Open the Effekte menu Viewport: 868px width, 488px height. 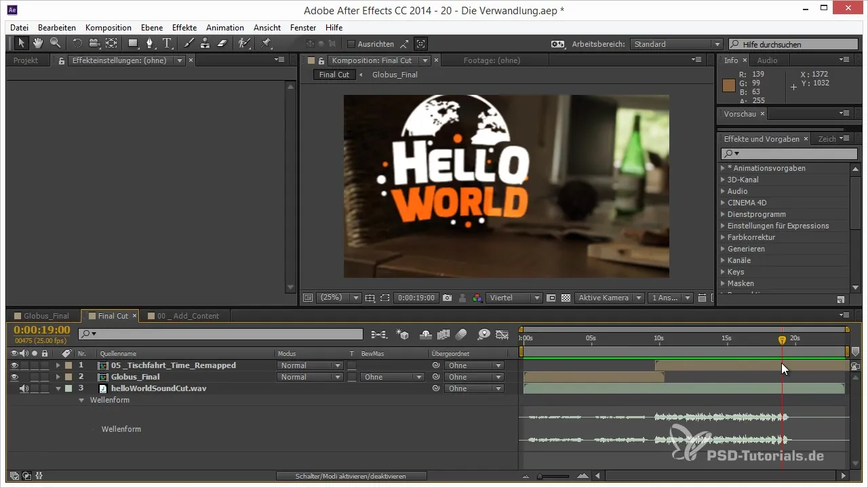[184, 28]
